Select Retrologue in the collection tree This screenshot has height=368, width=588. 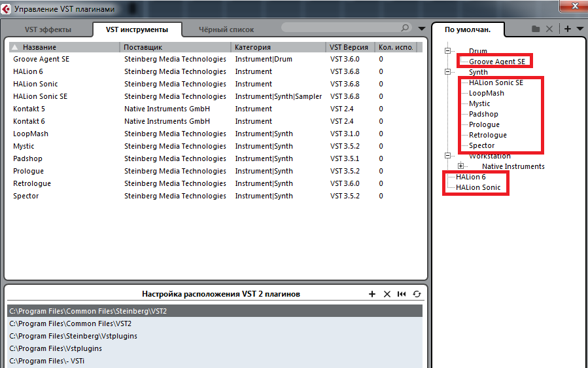[x=487, y=135]
